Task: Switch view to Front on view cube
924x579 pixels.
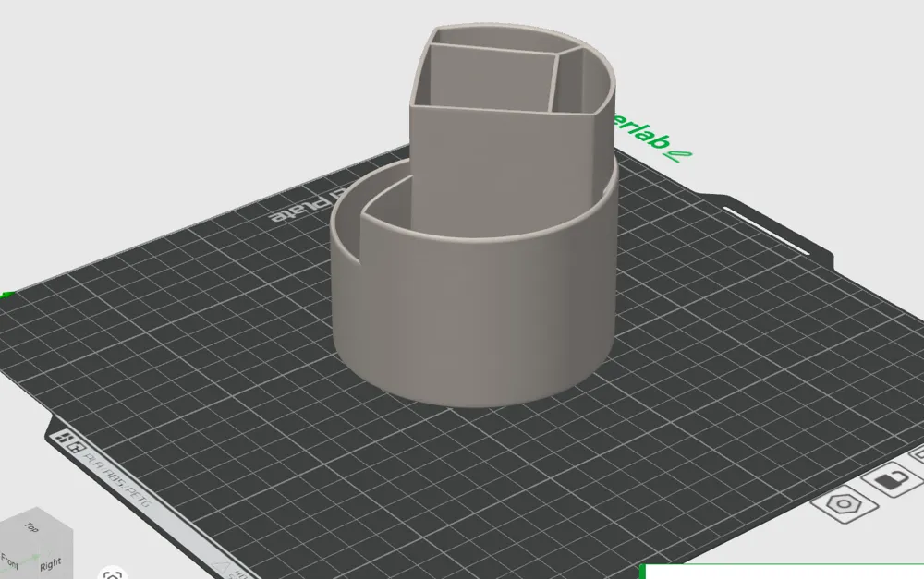Action: click(10, 561)
